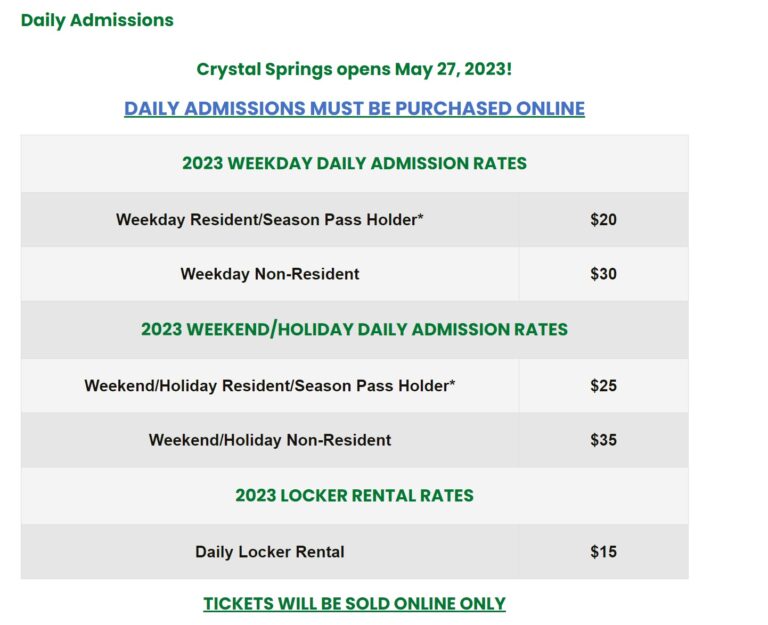The width and height of the screenshot is (768, 625).
Task: Select the $25 weekend resident price
Action: [603, 385]
